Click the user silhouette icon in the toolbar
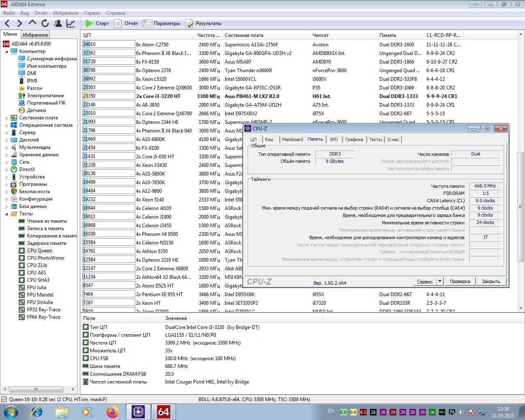The width and height of the screenshot is (525, 420). click(58, 23)
